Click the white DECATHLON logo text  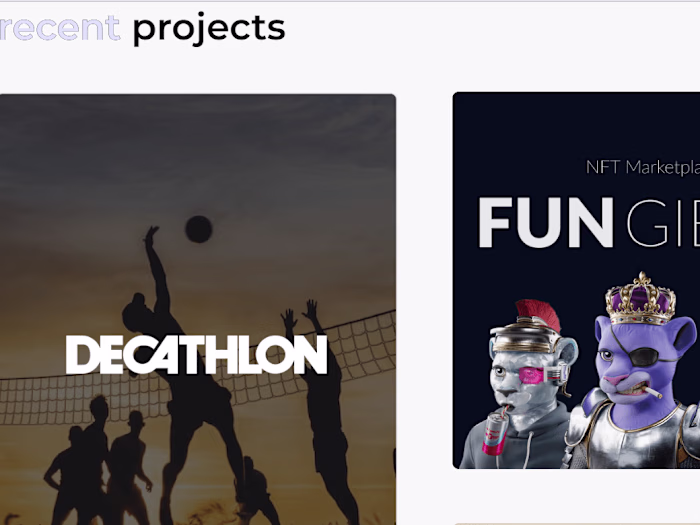[x=196, y=355]
